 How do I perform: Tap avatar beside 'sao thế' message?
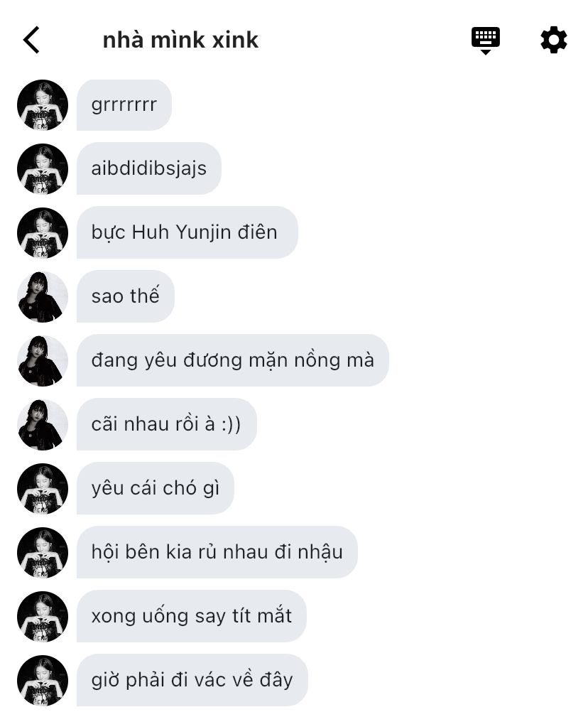click(43, 297)
